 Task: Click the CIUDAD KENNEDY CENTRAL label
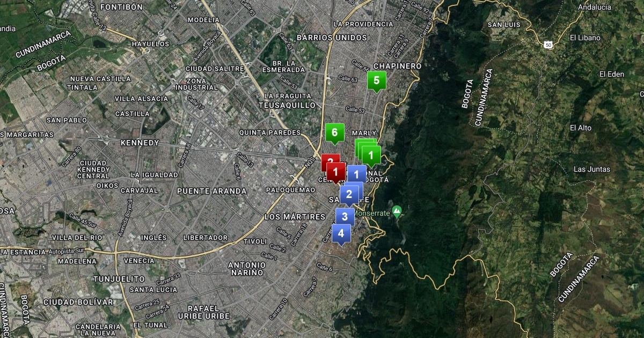tap(94, 170)
